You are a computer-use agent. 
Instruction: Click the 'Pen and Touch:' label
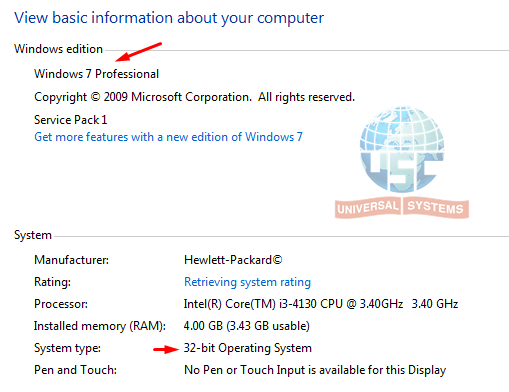coord(75,370)
